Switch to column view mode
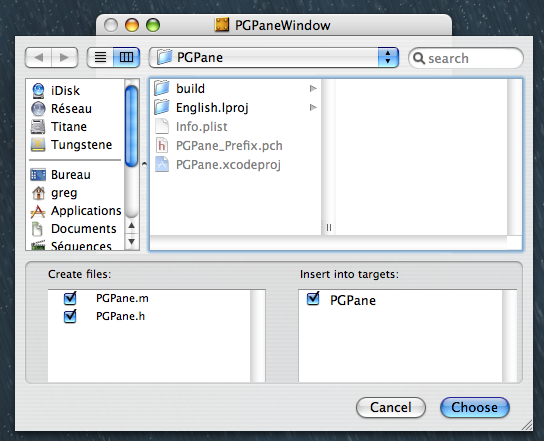Screen dimensions: 544x441 click(126, 57)
